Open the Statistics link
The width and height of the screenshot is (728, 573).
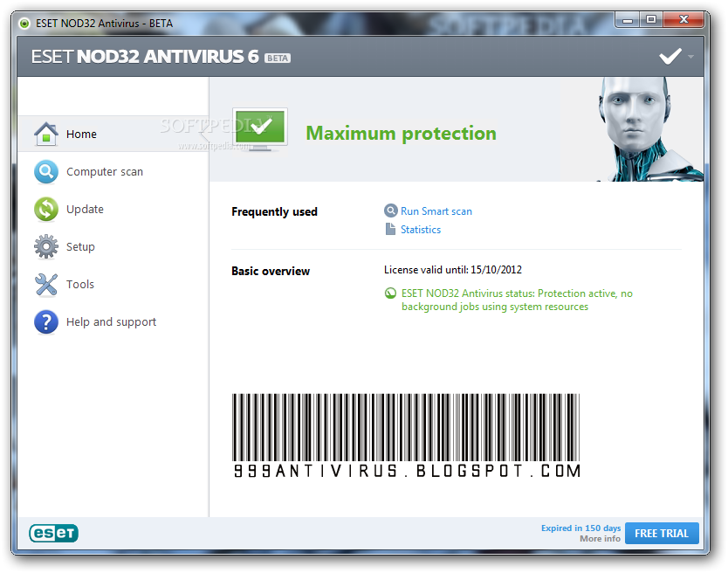click(421, 230)
